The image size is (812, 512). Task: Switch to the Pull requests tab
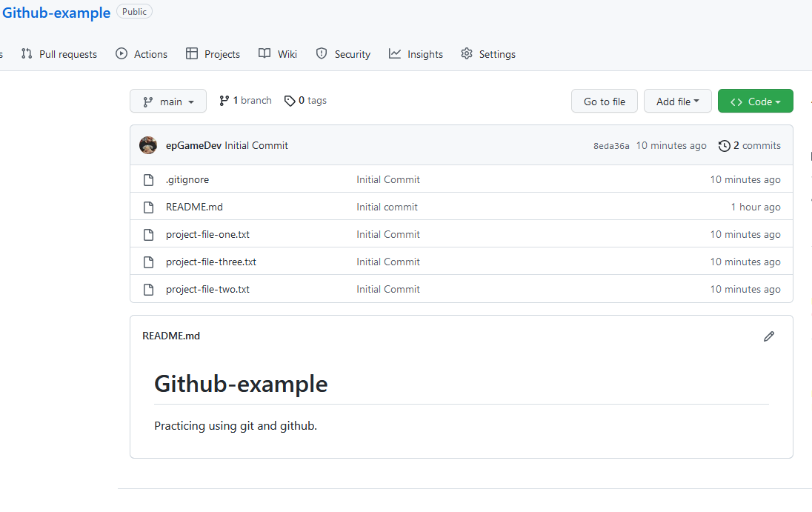coord(59,53)
